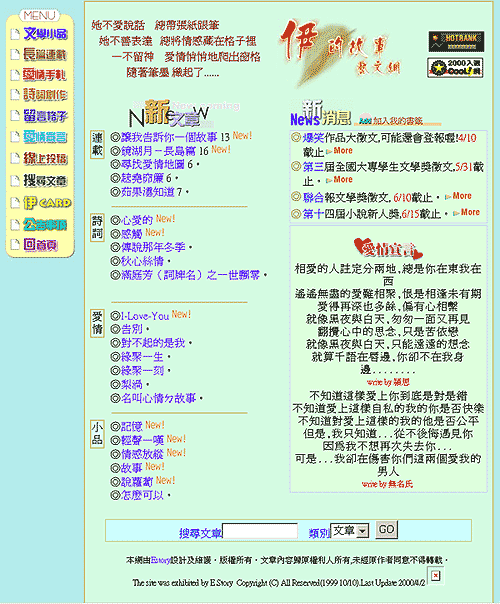Click the page icon beside 伊CARD
This screenshot has width=500, height=604.
point(15,203)
